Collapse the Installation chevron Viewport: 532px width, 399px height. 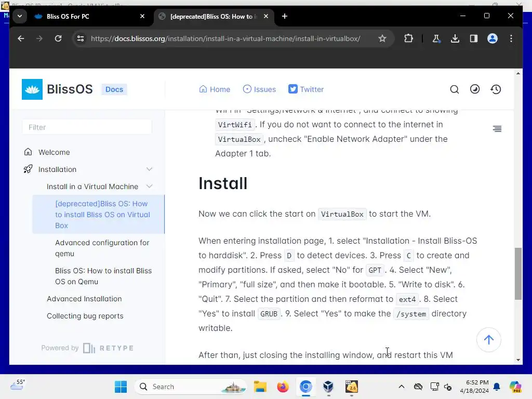[x=149, y=169]
